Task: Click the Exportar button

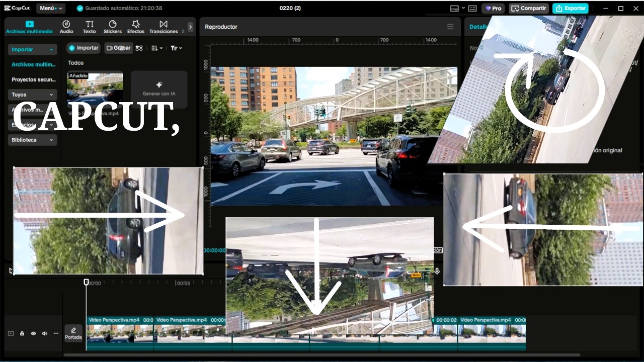Action: click(571, 9)
